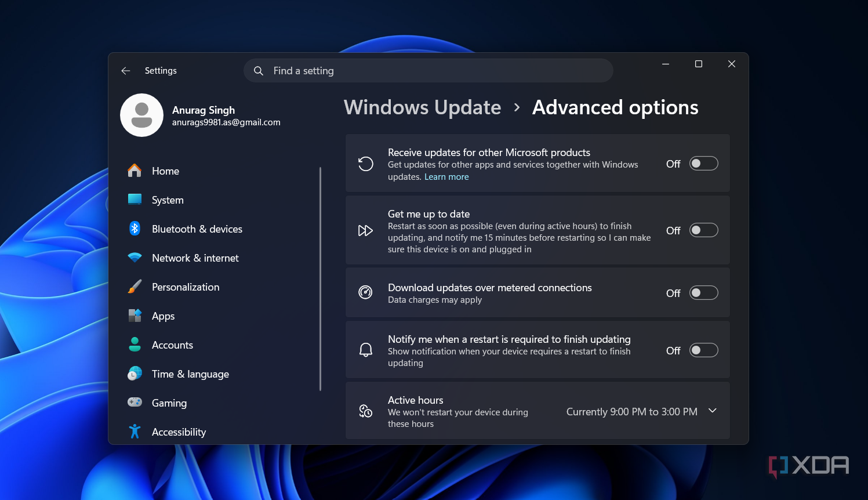Click the Bluetooth icon in sidebar
The height and width of the screenshot is (500, 868).
click(135, 229)
